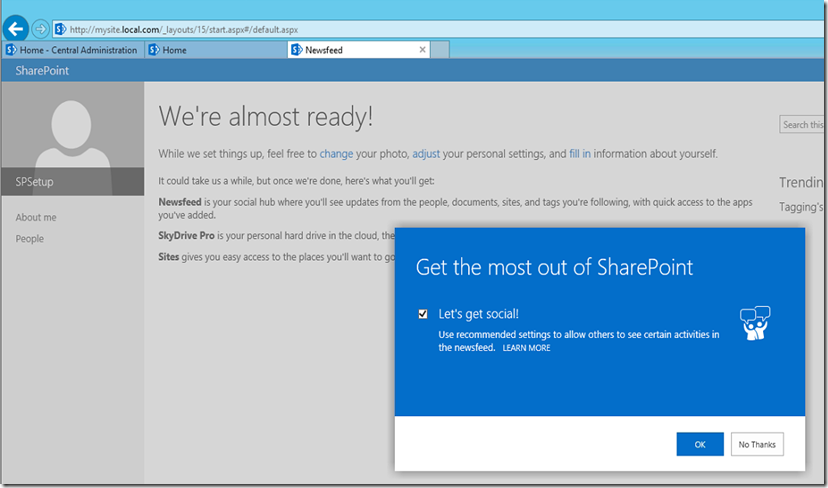Click the Trending heading on the right
The image size is (828, 488).
[801, 183]
